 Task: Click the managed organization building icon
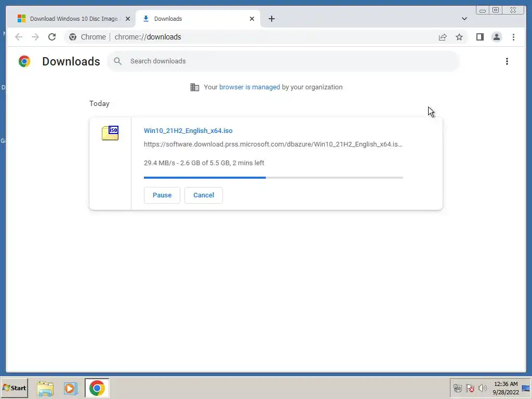[x=195, y=87]
